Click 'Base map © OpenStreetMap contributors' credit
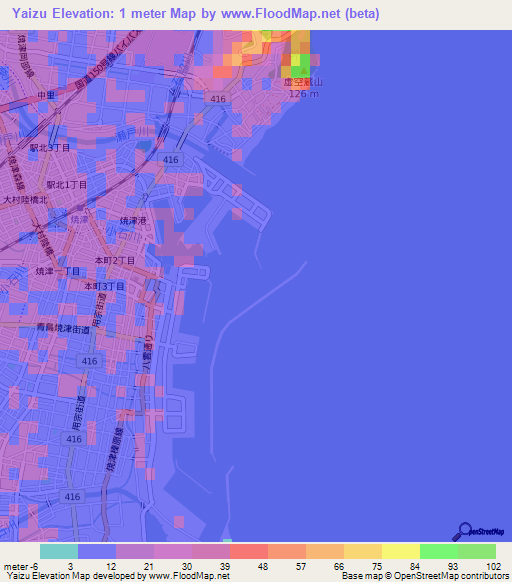The width and height of the screenshot is (512, 582). pyautogui.click(x=425, y=576)
